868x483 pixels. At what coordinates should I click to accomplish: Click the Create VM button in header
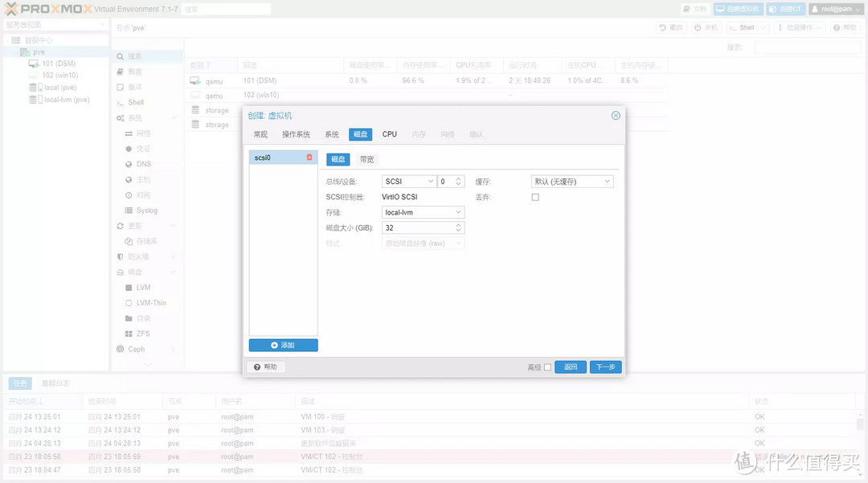[739, 9]
